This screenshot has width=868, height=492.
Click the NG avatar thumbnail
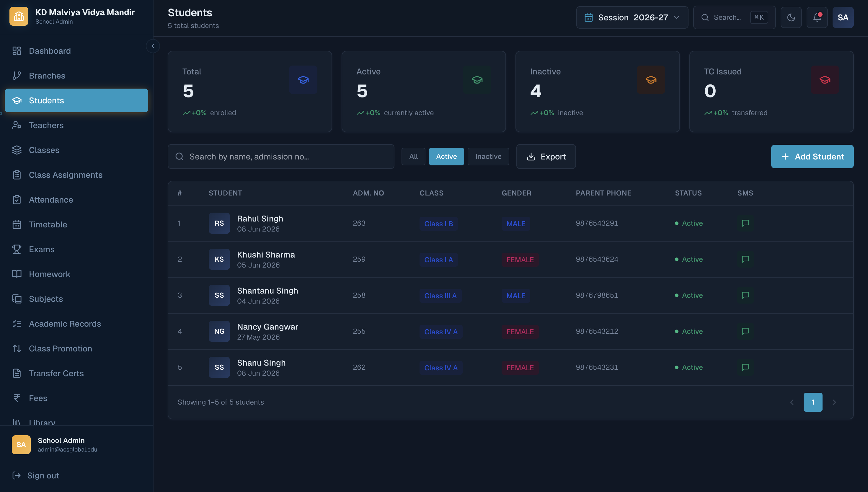219,331
